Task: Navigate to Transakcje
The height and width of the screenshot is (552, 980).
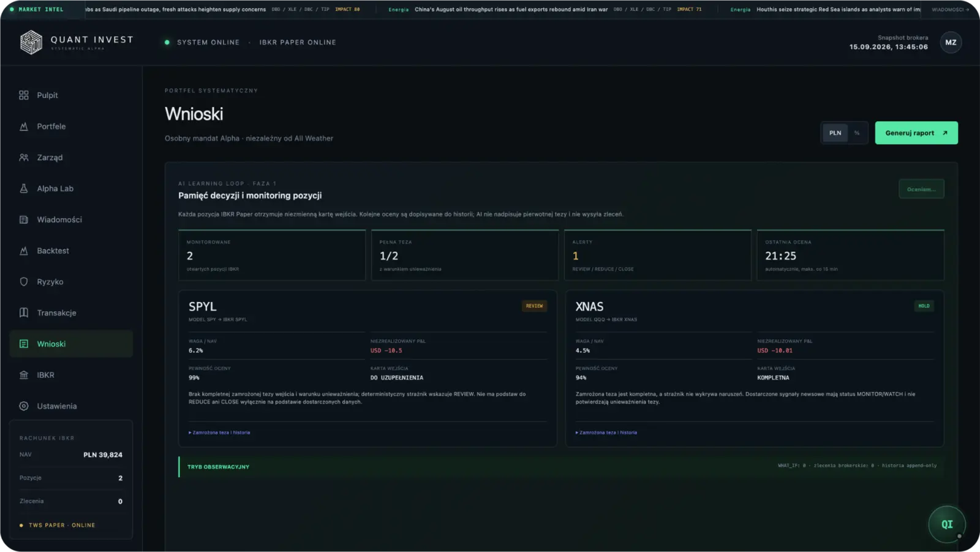Action: [71, 312]
